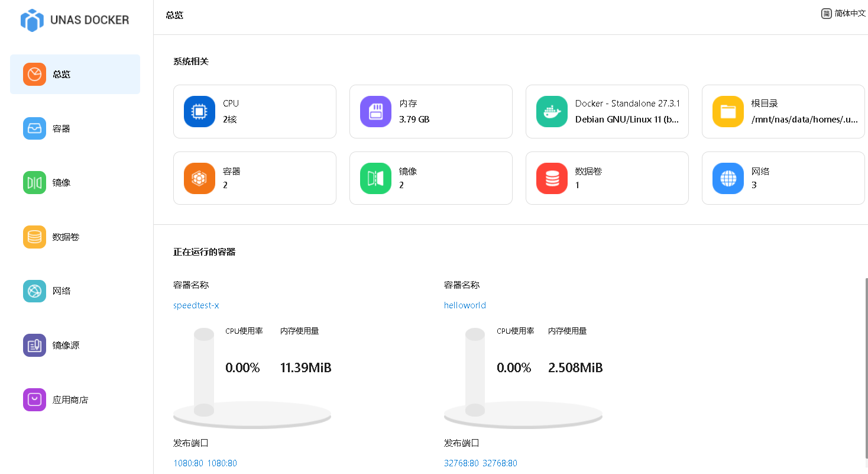Image resolution: width=868 pixels, height=474 pixels.
Task: Click the blue CPU chip icon
Action: pyautogui.click(x=199, y=111)
